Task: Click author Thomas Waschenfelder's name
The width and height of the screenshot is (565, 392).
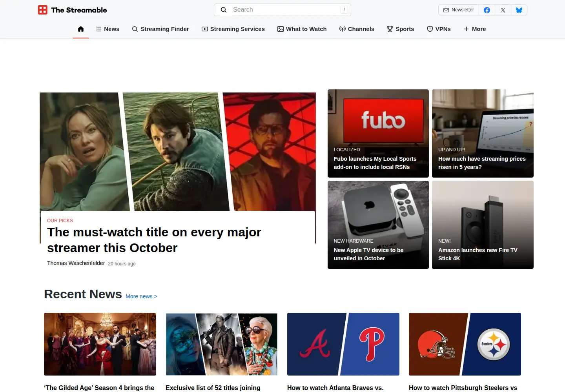Action: [x=76, y=263]
